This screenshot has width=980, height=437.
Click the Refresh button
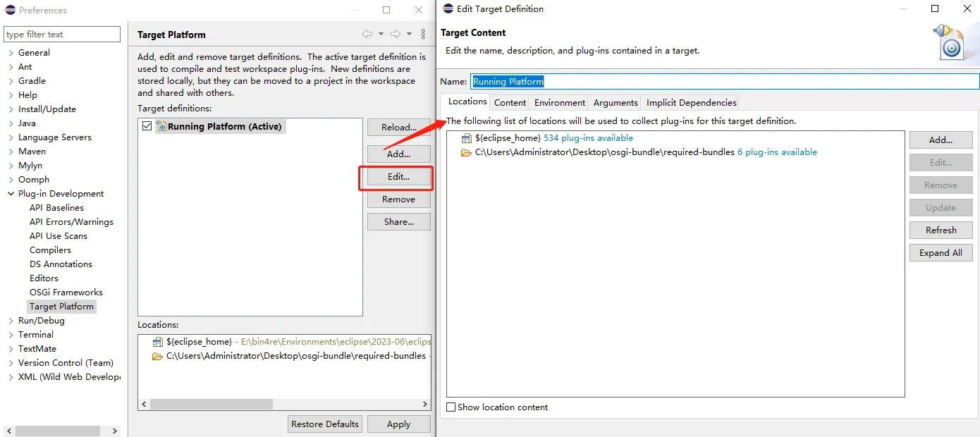pyautogui.click(x=941, y=230)
